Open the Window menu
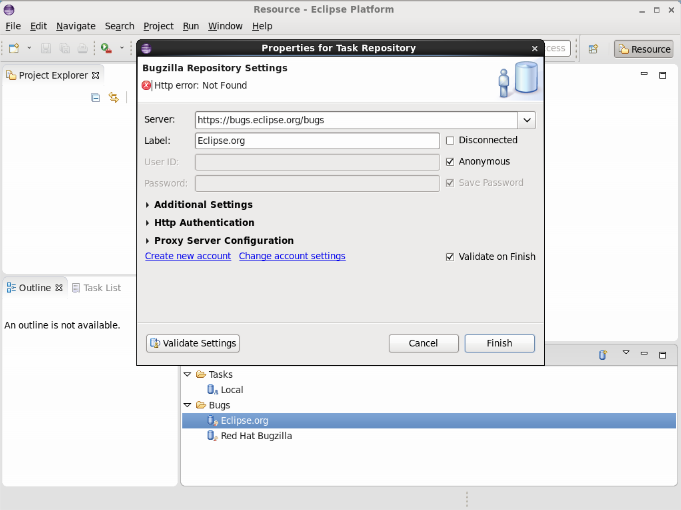Screen dimensions: 681x510 [x=225, y=26]
